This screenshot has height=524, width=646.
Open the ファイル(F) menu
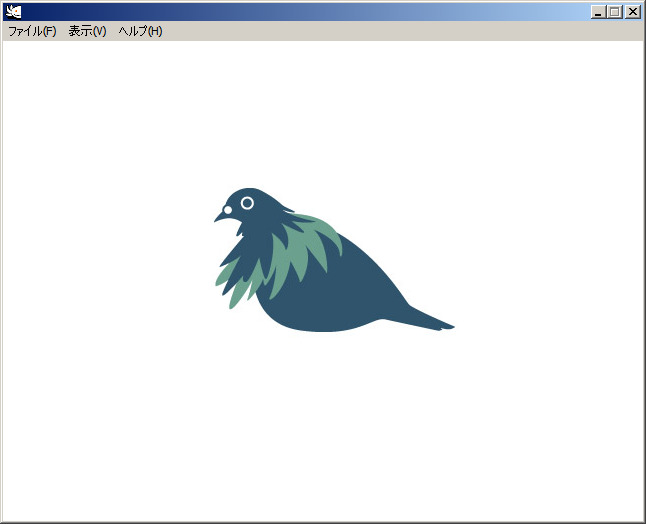(x=32, y=31)
